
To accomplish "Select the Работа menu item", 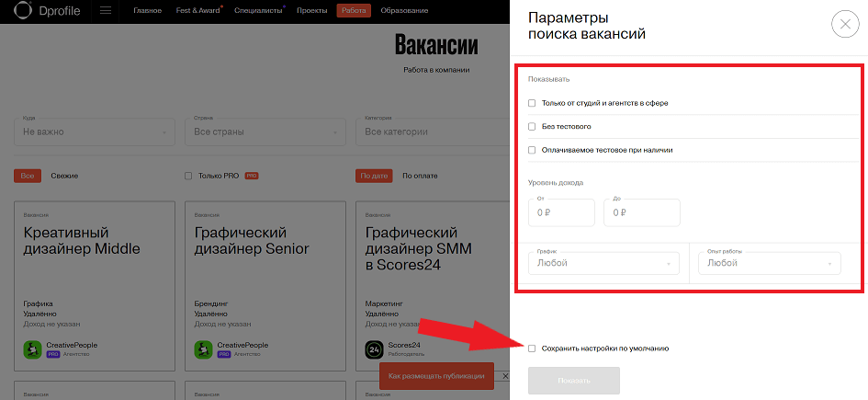I will (354, 10).
